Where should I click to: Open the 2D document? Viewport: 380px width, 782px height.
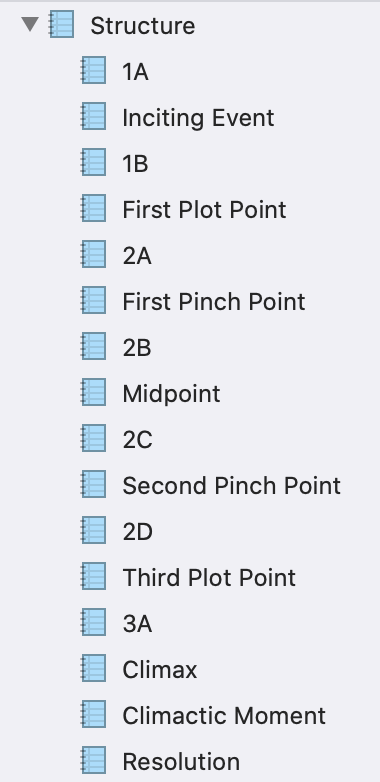point(138,532)
